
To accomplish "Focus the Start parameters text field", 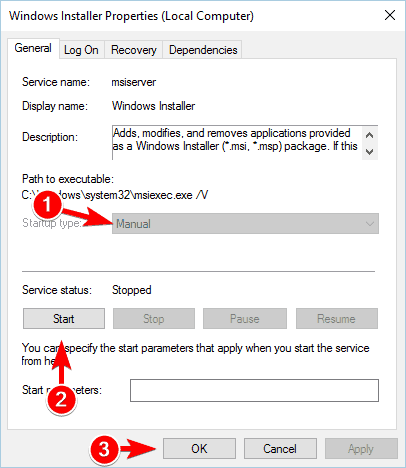I will pos(254,390).
